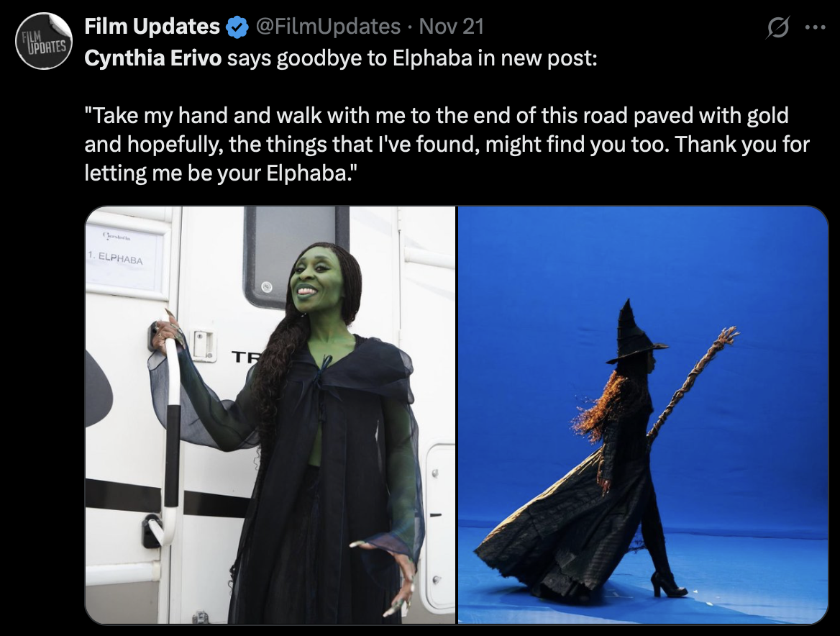Click the 'TR' lettering on the trailer
The height and width of the screenshot is (636, 840).
(x=245, y=357)
